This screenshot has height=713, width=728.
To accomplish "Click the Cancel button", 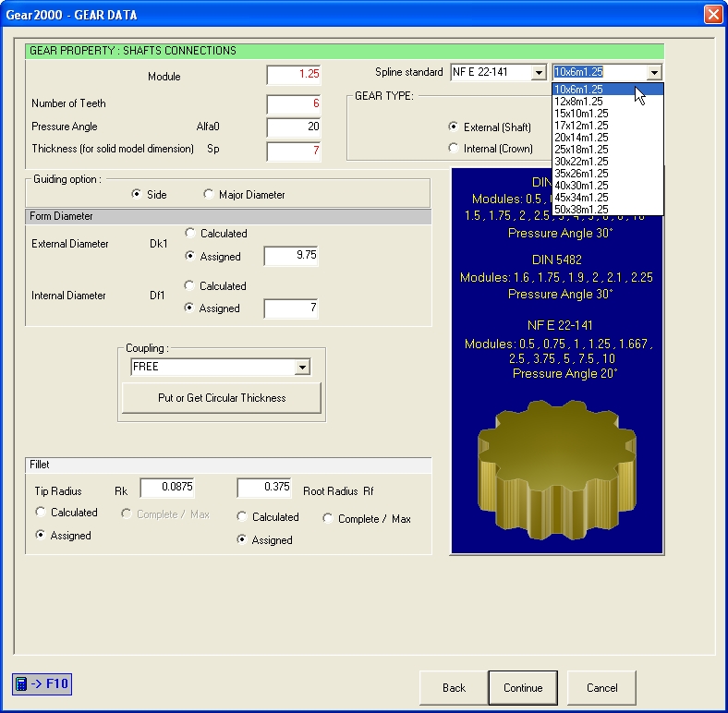I will (x=601, y=687).
